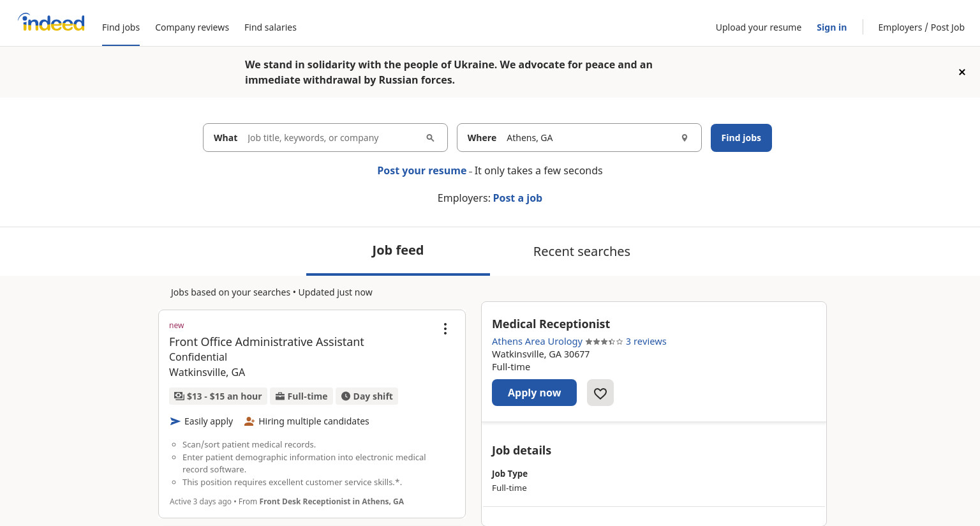Click the location pin icon in Where field
The height and width of the screenshot is (526, 980).
684,138
